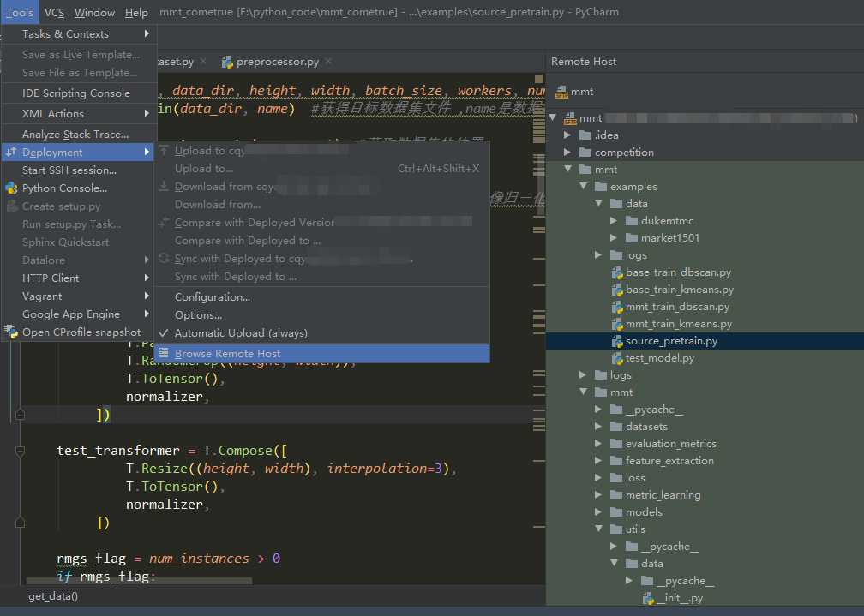Toggle Automatic Upload (always) option
Image resolution: width=864 pixels, height=616 pixels.
tap(240, 333)
